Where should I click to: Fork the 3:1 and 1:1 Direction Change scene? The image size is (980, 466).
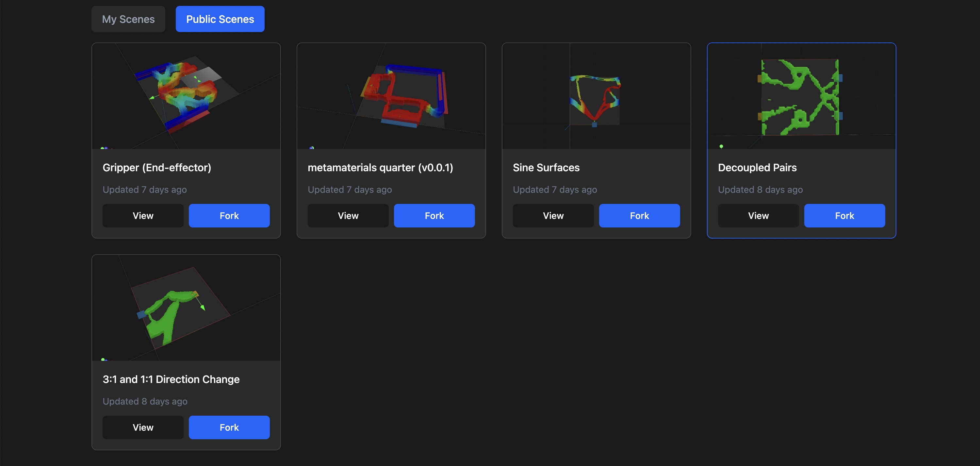coord(229,427)
